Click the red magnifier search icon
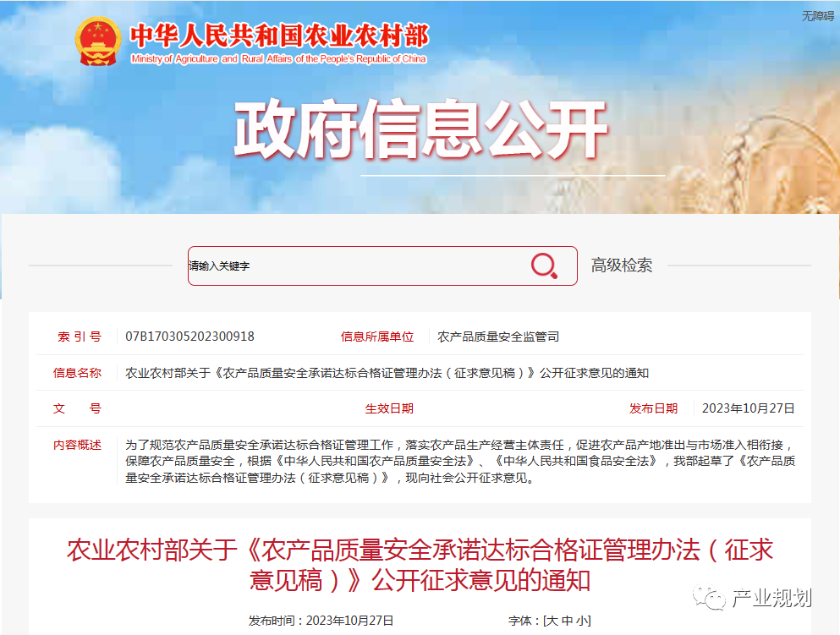Viewport: 840px width, 635px height. 544,265
